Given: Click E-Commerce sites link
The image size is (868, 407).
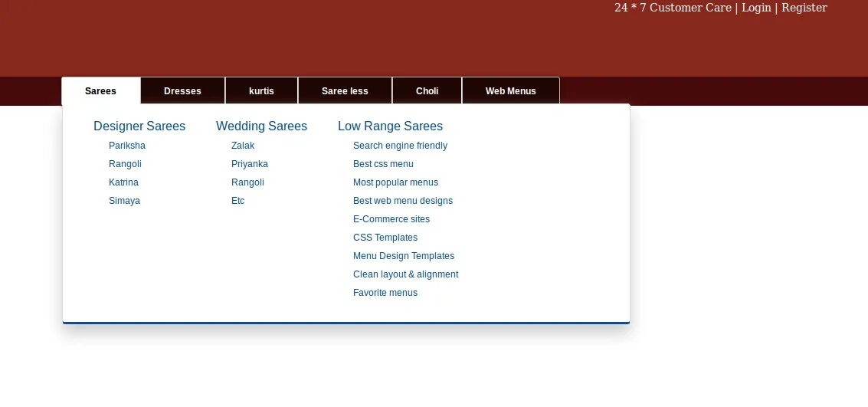Looking at the screenshot, I should click(x=391, y=218).
